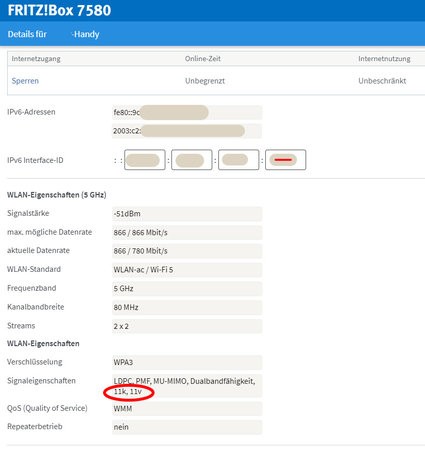
Task: Click the Sperren link
Action: click(x=25, y=81)
